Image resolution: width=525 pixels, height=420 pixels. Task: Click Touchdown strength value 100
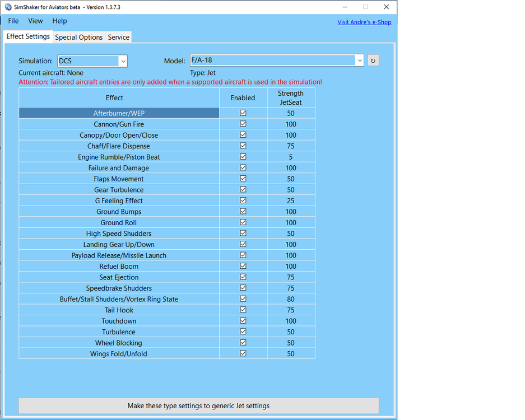(x=291, y=321)
